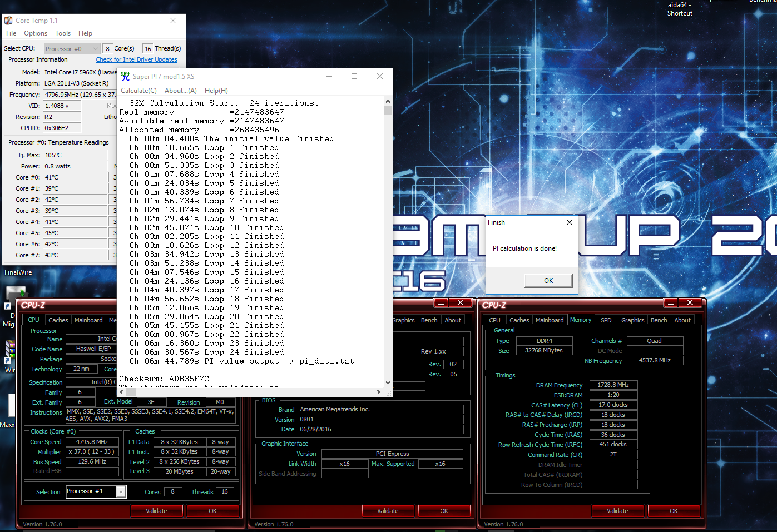Click Validate in left CPU-Z window
777x532 pixels.
point(157,511)
